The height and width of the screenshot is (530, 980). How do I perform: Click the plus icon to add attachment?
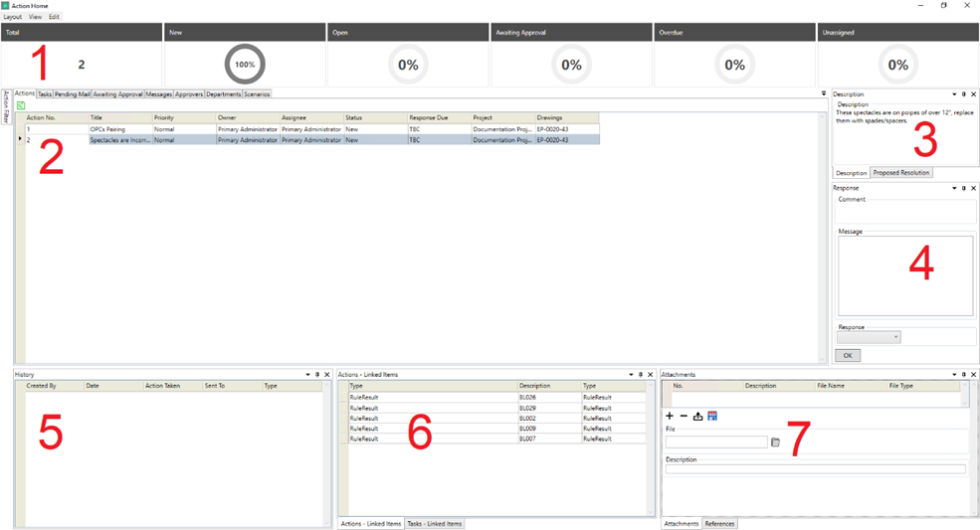click(670, 416)
